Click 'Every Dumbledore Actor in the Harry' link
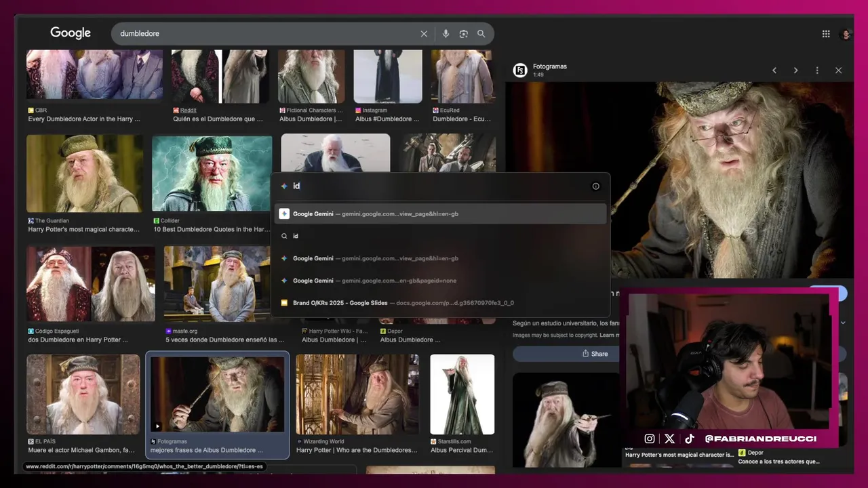The width and height of the screenshot is (868, 488). click(84, 119)
